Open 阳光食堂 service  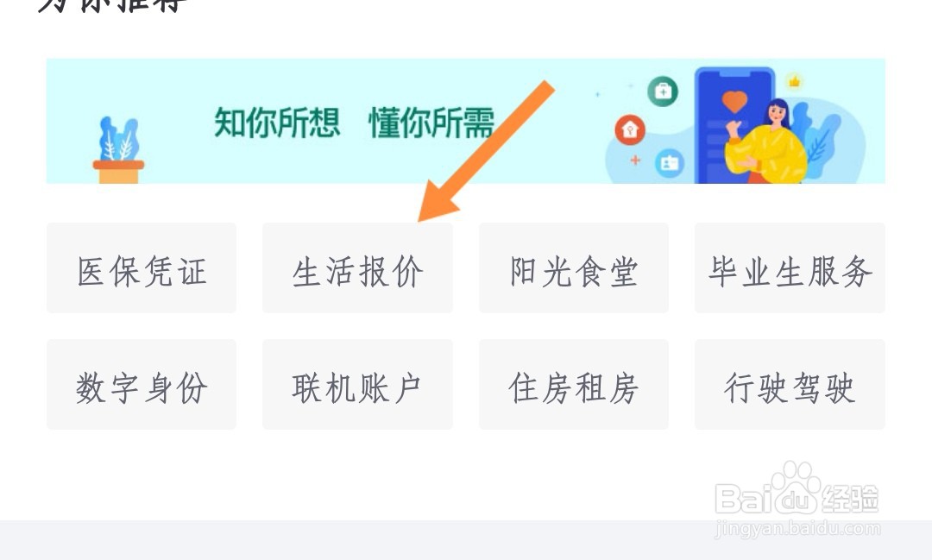click(x=574, y=268)
